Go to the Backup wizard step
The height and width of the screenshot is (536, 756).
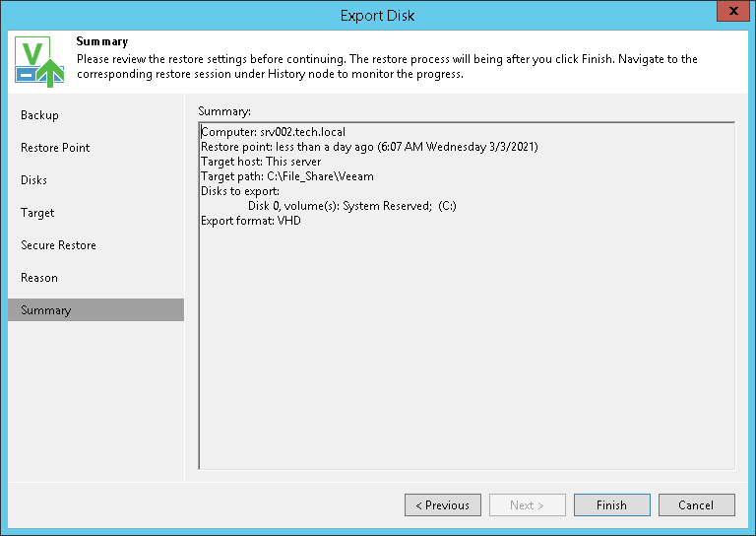40,115
